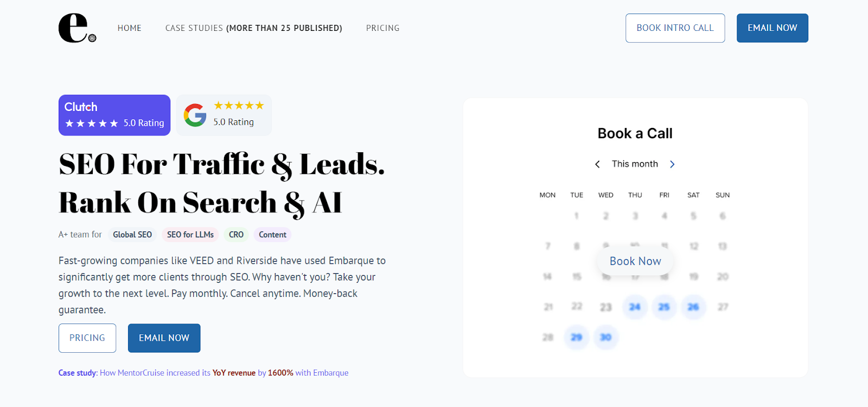
Task: Click the 'Rank On Search & AI' headline
Action: coord(200,203)
